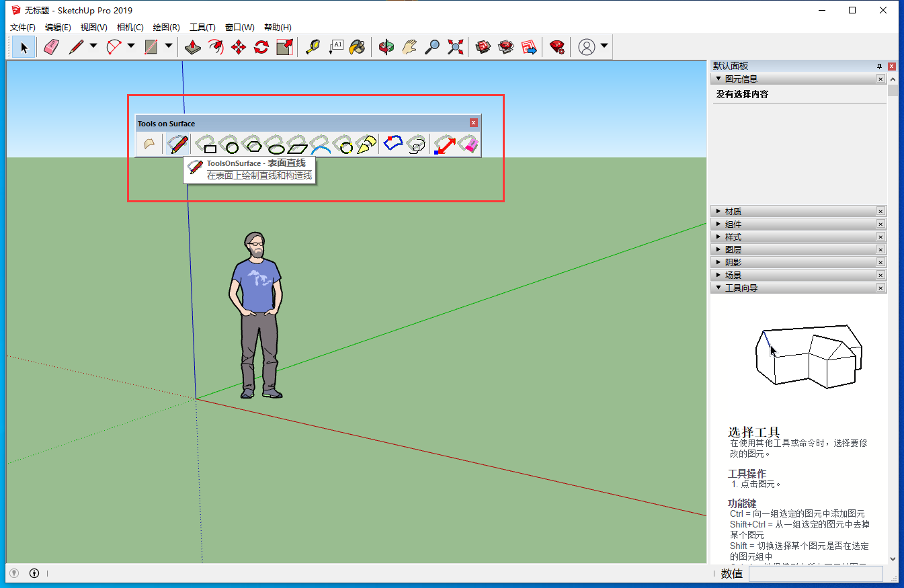Open the 绘图(R) menu
Viewport: 904px width, 588px height.
tap(166, 28)
